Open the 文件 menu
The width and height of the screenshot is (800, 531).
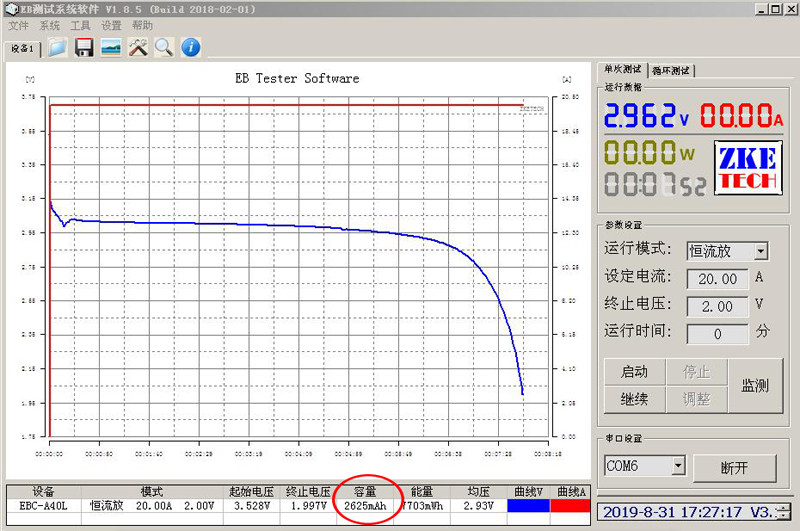pos(18,26)
